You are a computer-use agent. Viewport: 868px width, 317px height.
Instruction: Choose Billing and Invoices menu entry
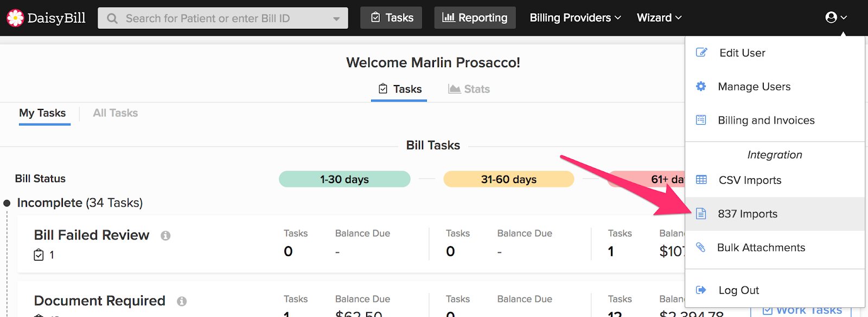pyautogui.click(x=766, y=120)
